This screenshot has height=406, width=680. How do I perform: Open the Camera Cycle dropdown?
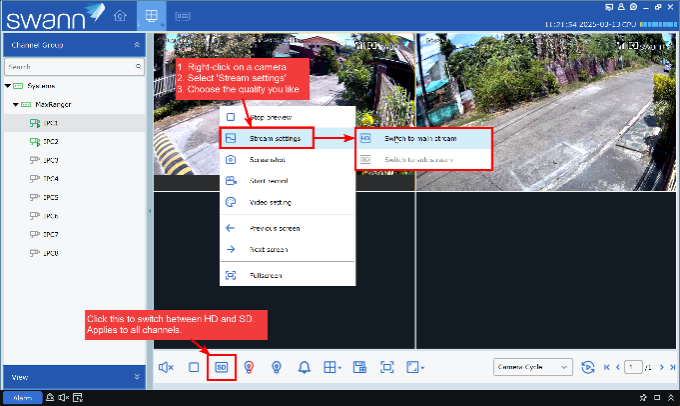coord(533,367)
